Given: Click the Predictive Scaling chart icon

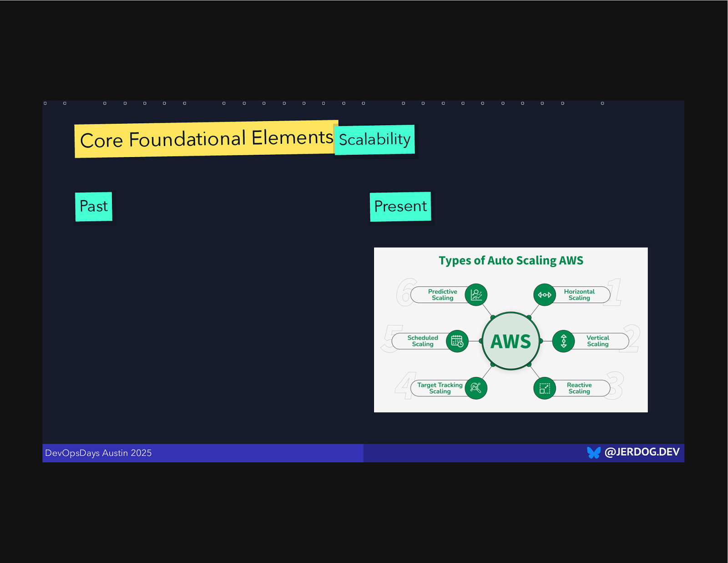Looking at the screenshot, I should pos(476,295).
